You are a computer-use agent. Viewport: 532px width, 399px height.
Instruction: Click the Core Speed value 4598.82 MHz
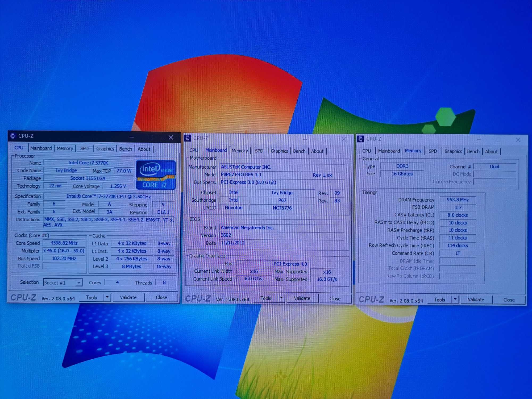(64, 243)
